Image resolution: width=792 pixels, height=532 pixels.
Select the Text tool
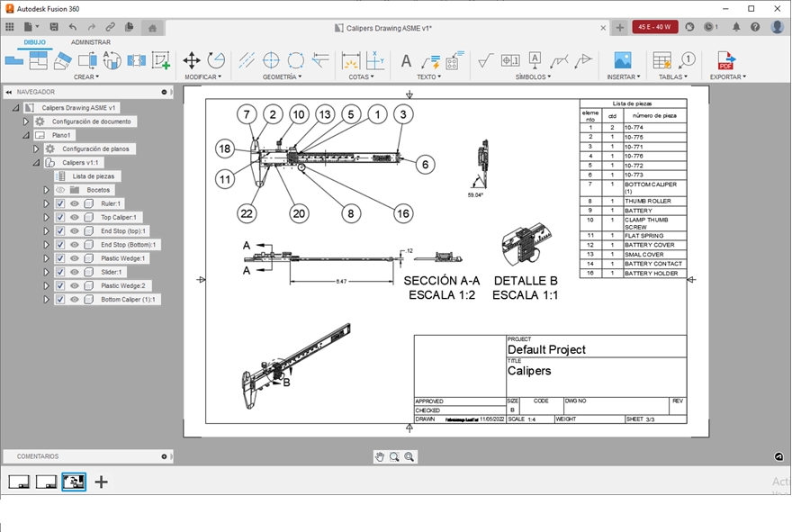(406, 61)
